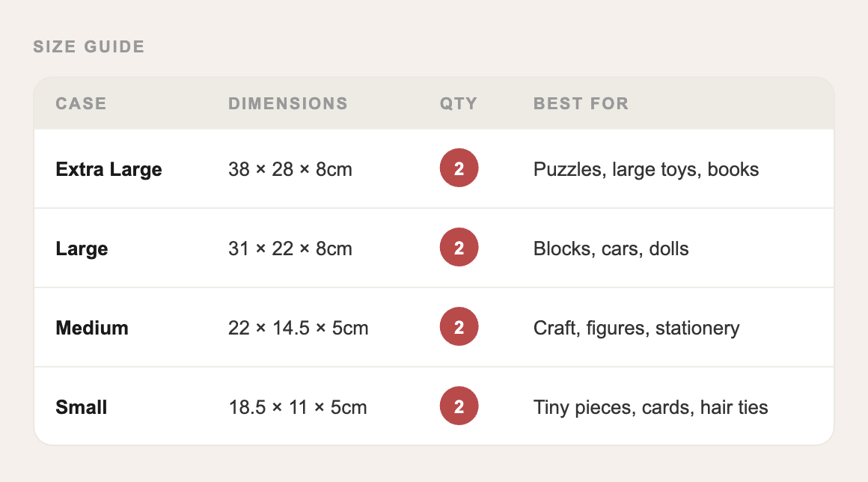This screenshot has width=868, height=482.
Task: Click the DIMENSIONS column header
Action: [x=288, y=103]
